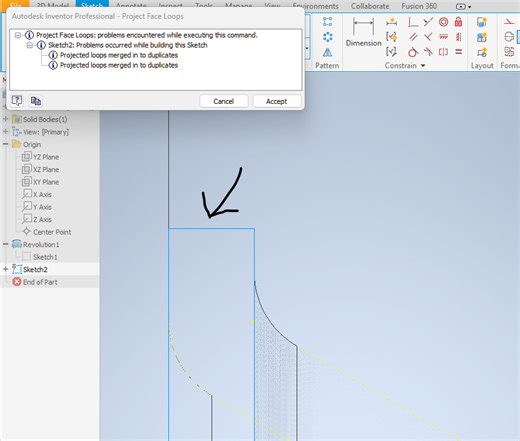Apply the Collinear constraint
The height and width of the screenshot is (441, 520).
tap(428, 22)
